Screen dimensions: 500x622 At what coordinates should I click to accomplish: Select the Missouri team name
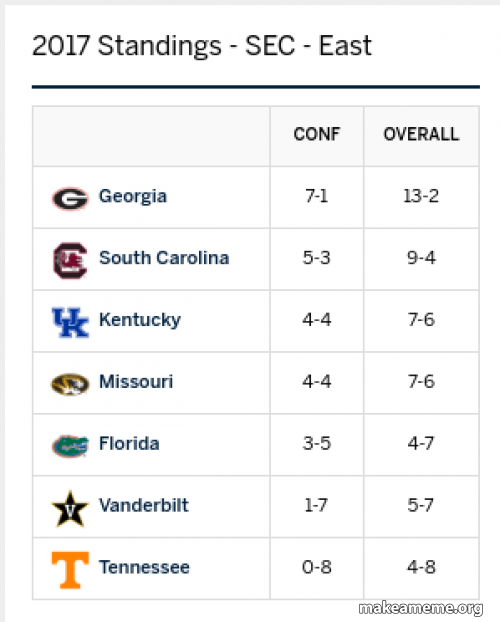(136, 382)
